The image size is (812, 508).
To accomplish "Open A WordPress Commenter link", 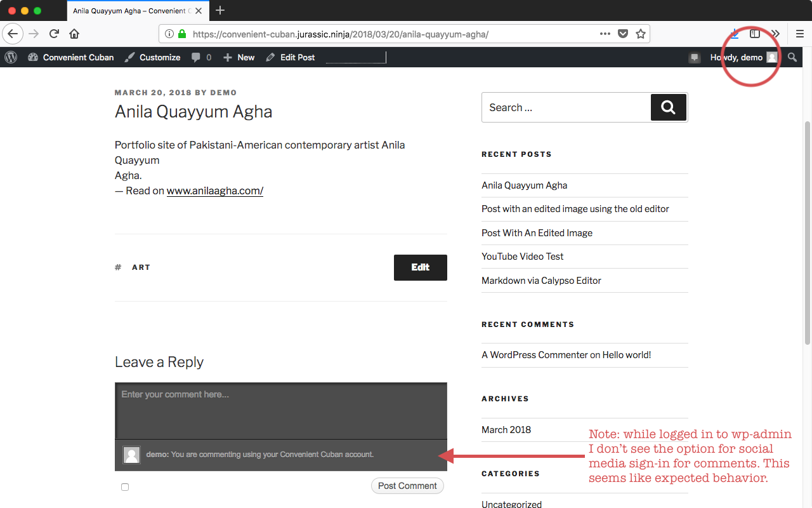I will pyautogui.click(x=534, y=355).
